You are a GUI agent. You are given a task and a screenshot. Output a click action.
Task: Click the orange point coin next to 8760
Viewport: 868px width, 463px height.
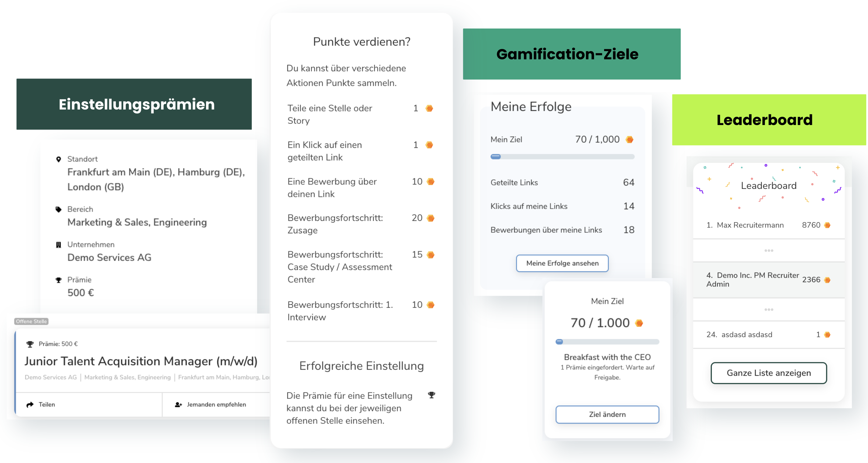[827, 225]
